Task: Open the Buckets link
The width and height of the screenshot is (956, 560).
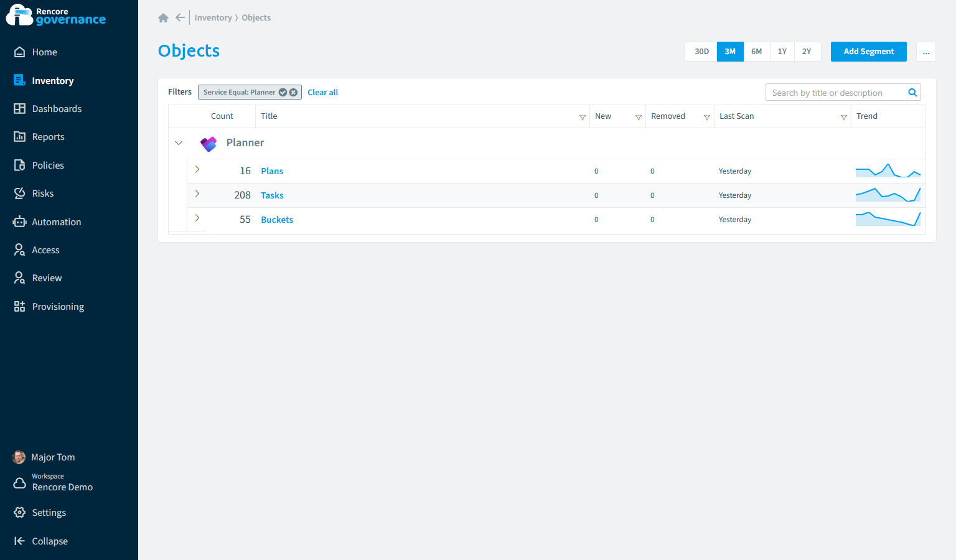Action: tap(277, 220)
